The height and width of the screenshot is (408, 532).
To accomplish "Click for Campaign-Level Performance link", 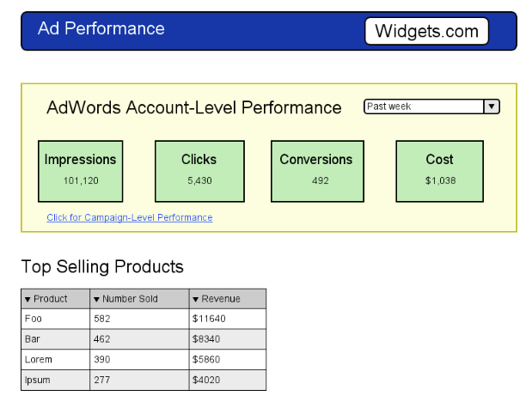I will pyautogui.click(x=129, y=217).
